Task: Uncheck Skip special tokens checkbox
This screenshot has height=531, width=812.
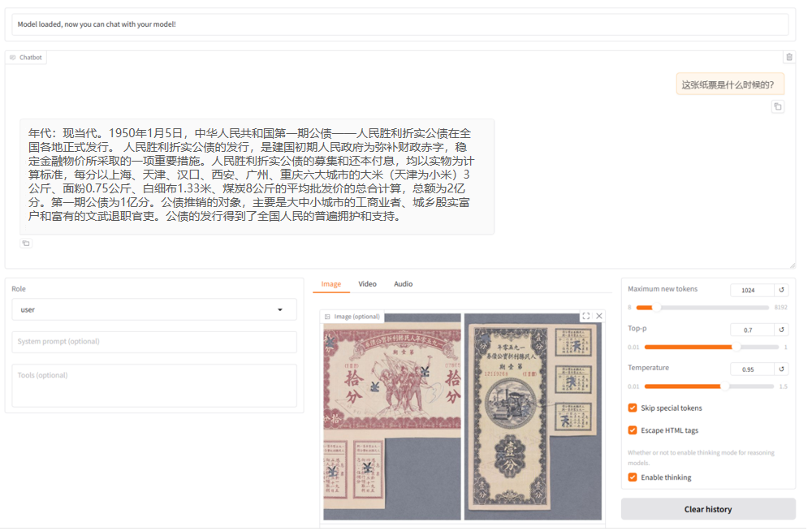Action: click(633, 408)
